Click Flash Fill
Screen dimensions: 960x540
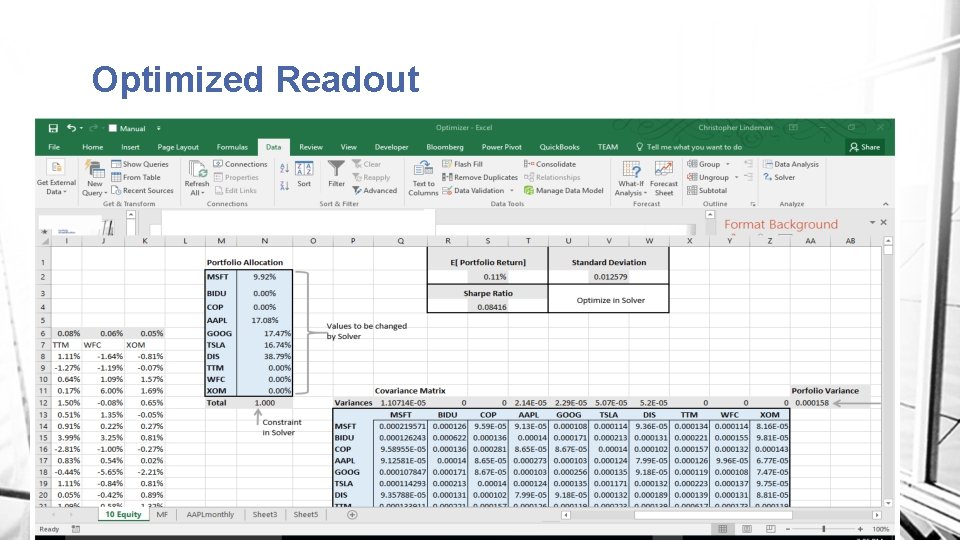pos(462,164)
